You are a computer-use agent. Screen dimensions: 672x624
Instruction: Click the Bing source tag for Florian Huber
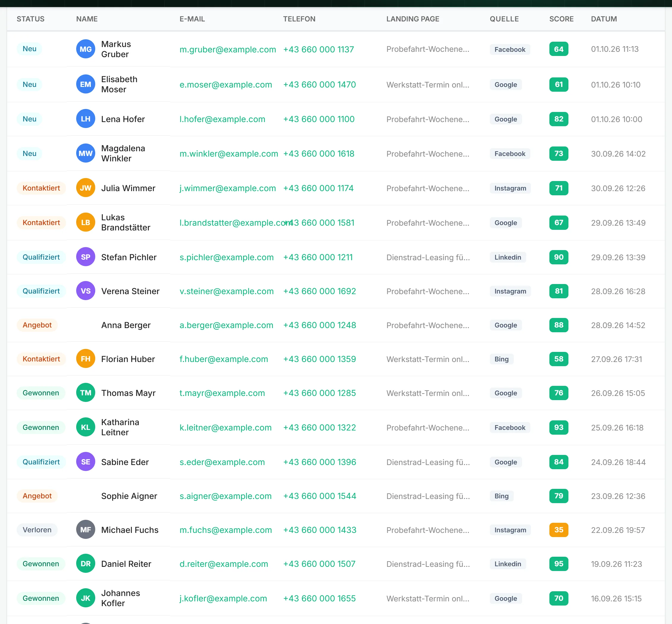(501, 359)
